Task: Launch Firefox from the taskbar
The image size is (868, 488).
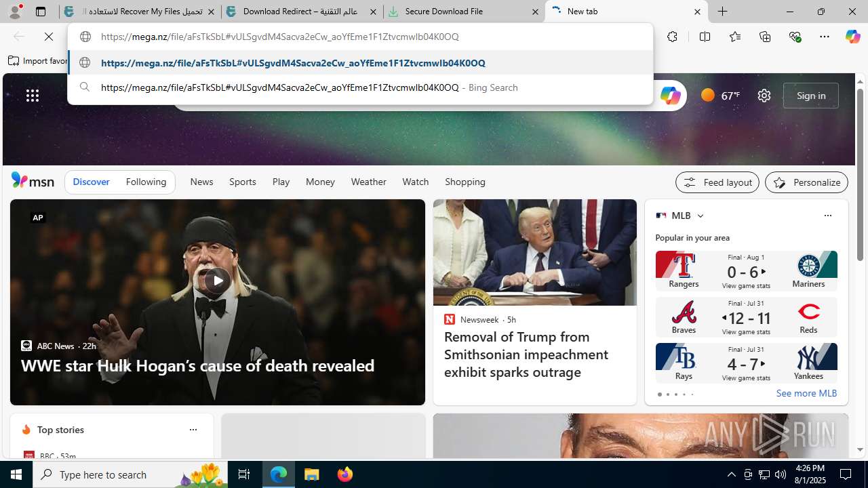Action: 345,474
